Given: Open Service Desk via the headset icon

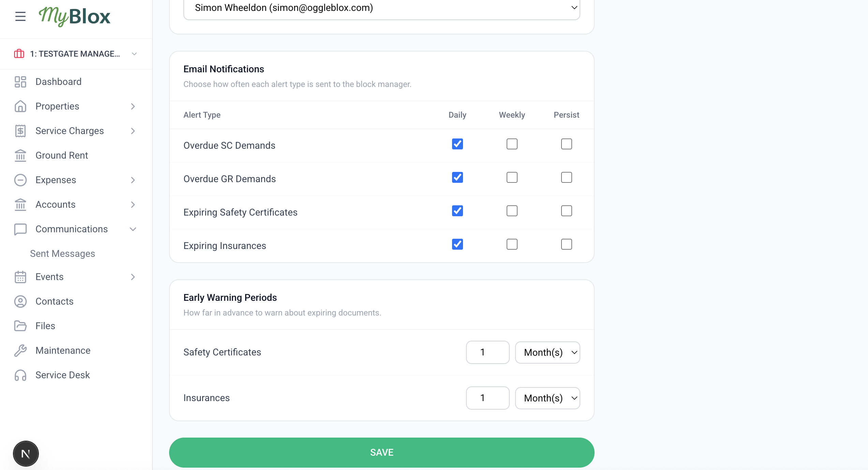Looking at the screenshot, I should tap(20, 375).
